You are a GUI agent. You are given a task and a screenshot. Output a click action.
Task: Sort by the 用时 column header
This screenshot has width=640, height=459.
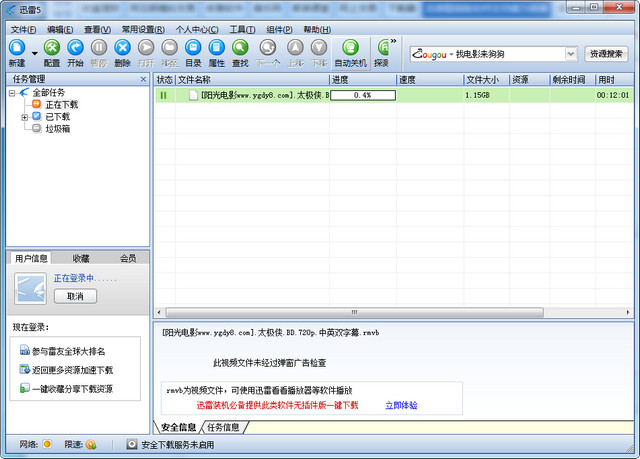[x=614, y=80]
